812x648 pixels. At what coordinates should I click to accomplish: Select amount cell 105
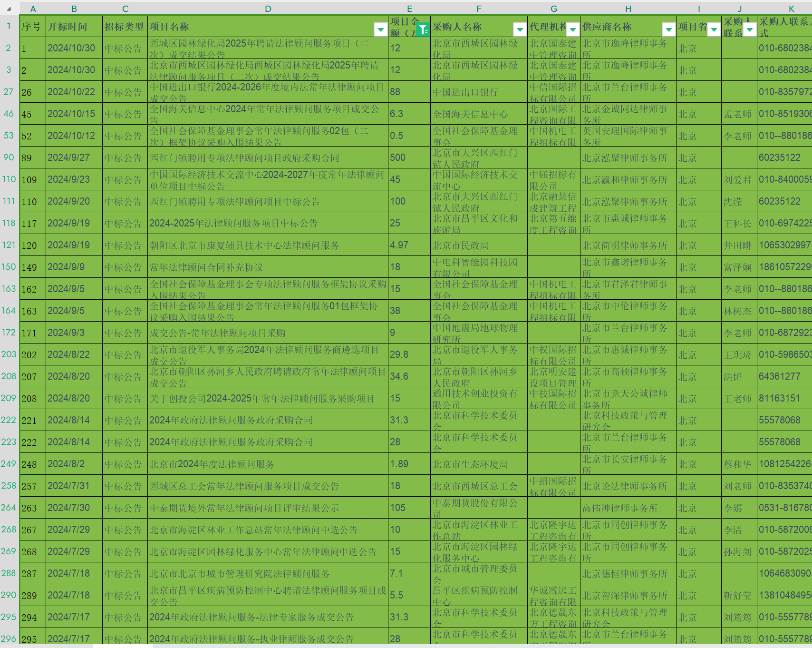(x=409, y=508)
